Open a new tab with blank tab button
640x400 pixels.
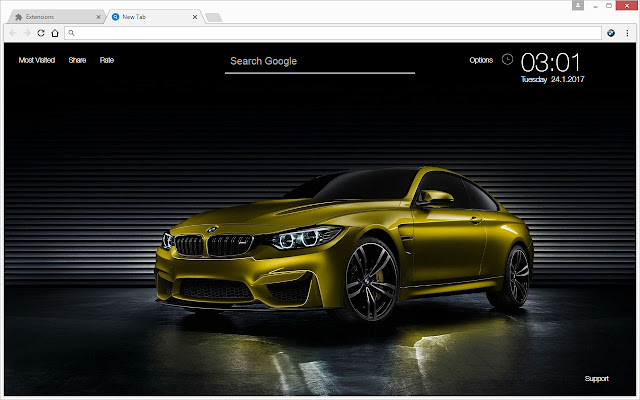[213, 17]
